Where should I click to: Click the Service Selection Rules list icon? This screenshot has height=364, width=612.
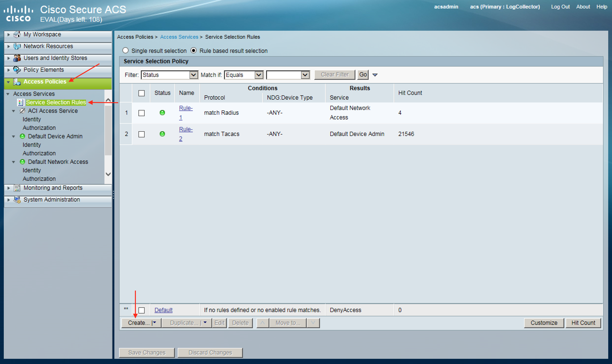coord(21,102)
